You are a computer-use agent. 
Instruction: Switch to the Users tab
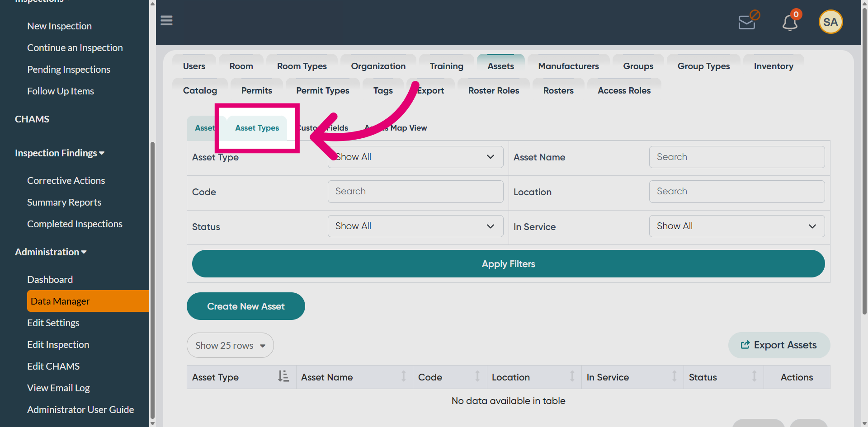click(x=194, y=66)
